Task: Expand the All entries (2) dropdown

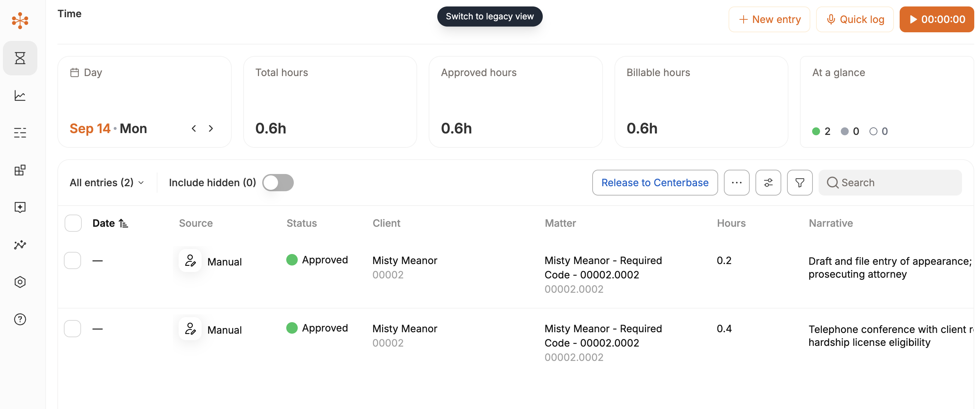Action: 107,183
